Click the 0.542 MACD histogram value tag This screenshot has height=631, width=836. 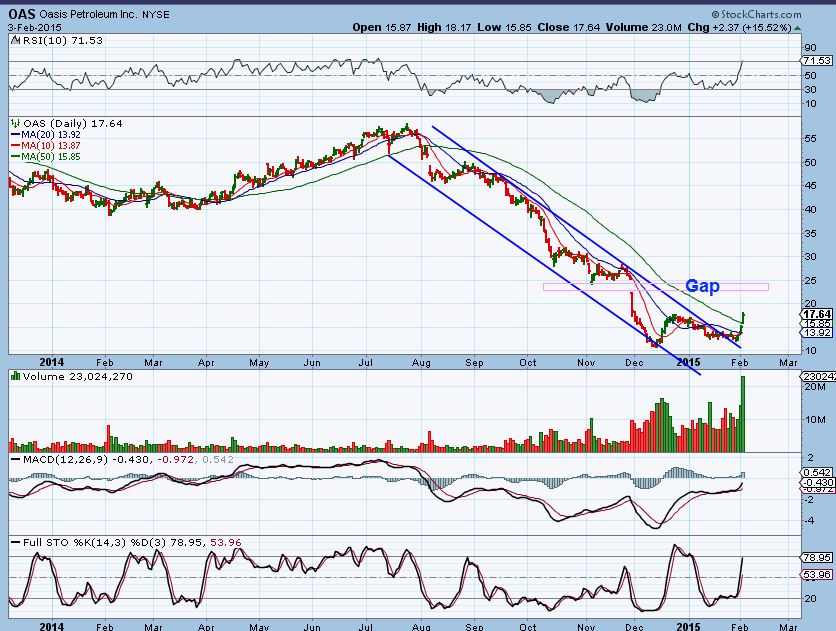tap(817, 473)
